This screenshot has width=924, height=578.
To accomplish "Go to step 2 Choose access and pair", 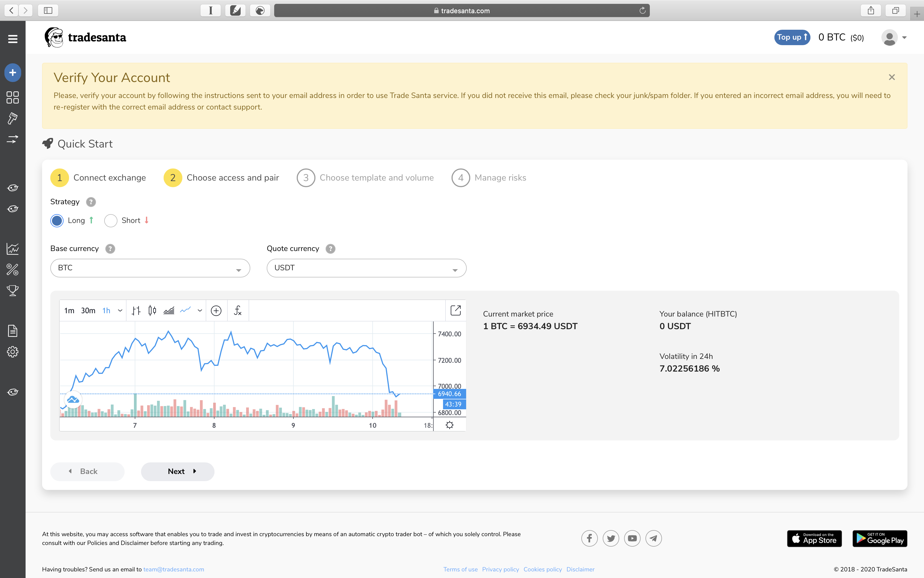I will click(x=221, y=178).
